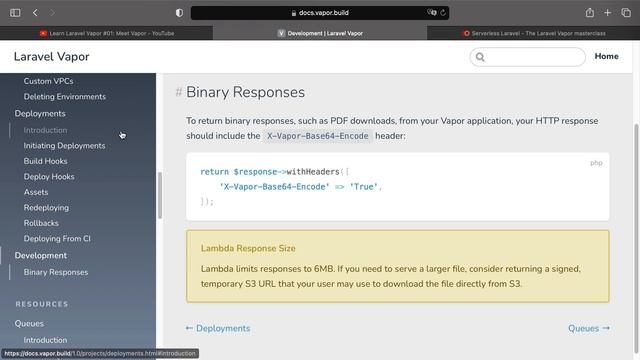Click the docs.vapor.build address bar
Viewport: 640px width, 360px height.
(x=320, y=13)
